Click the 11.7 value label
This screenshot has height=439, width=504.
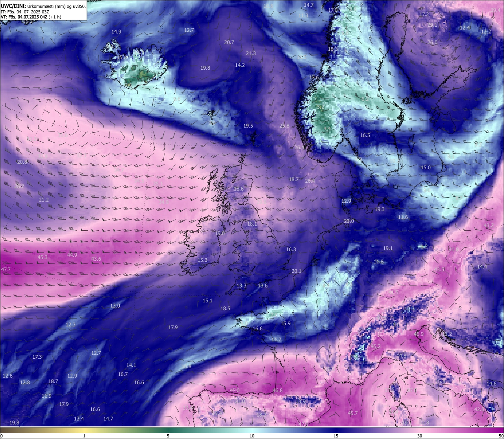click(x=276, y=339)
